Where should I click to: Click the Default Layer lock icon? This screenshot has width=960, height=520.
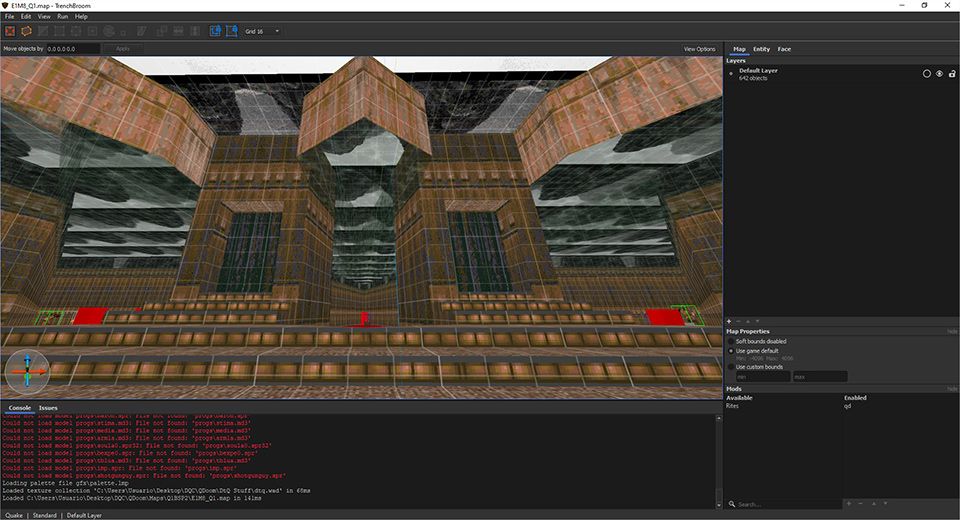coord(951,73)
